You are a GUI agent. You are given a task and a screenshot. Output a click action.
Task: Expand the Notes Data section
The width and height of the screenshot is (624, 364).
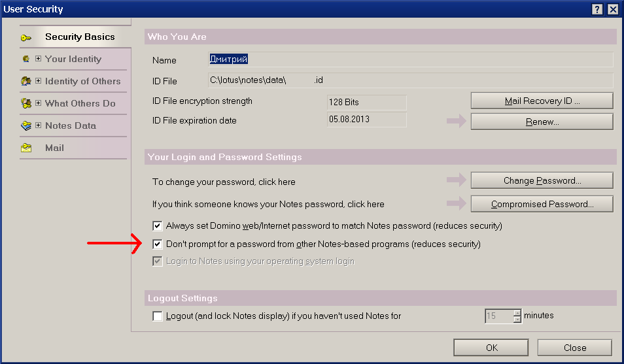point(38,125)
